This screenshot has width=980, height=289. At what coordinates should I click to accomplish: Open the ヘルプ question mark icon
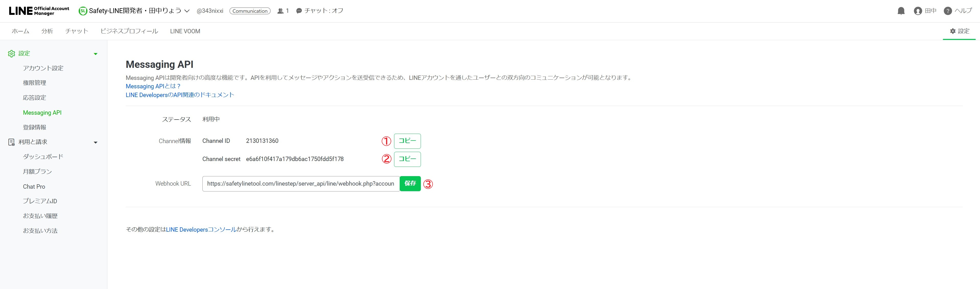(x=948, y=11)
